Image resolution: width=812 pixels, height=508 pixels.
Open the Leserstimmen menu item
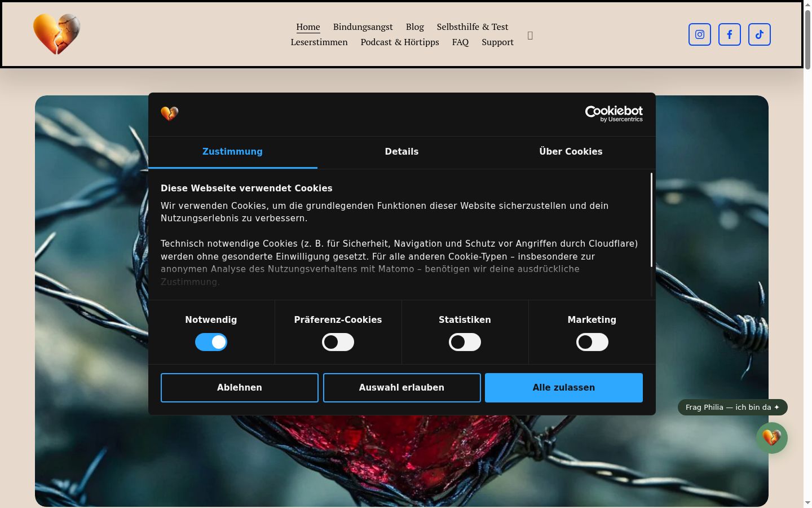click(319, 42)
